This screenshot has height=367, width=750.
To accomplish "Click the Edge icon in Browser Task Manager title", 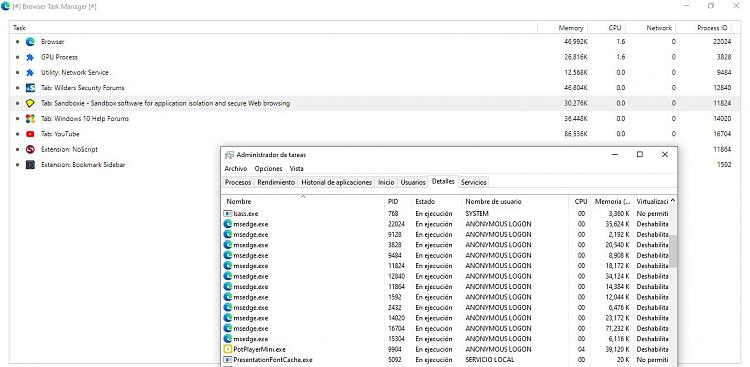I will coord(5,6).
